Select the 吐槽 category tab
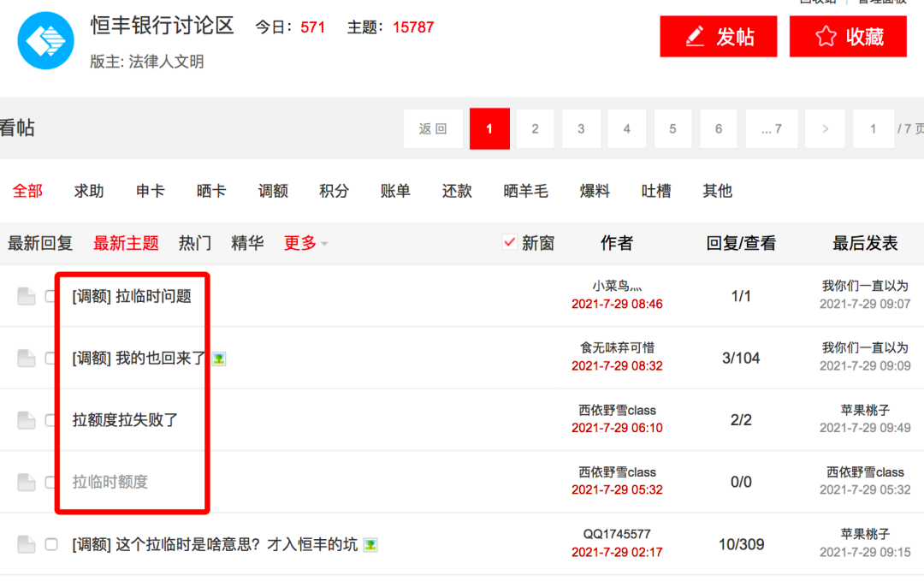Screen dimensions: 924x581 (656, 191)
